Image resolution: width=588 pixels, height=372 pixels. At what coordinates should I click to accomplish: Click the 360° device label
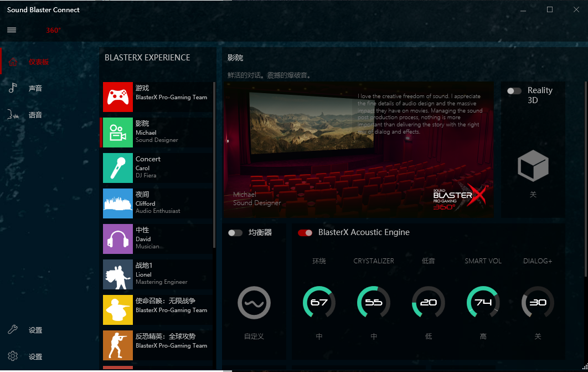pos(53,30)
